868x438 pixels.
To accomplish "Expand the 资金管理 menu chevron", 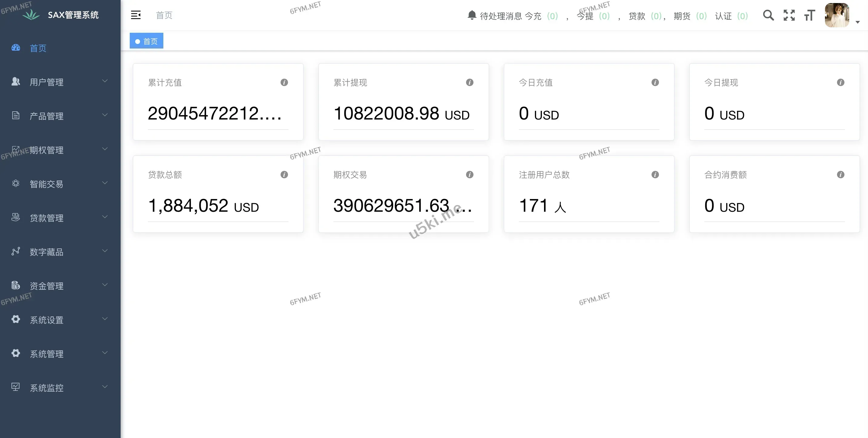I will pyautogui.click(x=105, y=285).
